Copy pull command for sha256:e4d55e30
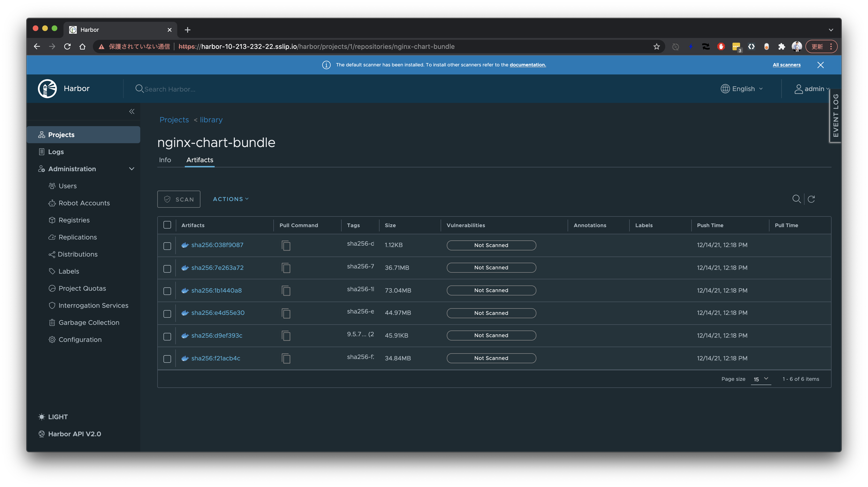868x487 pixels. (x=286, y=313)
